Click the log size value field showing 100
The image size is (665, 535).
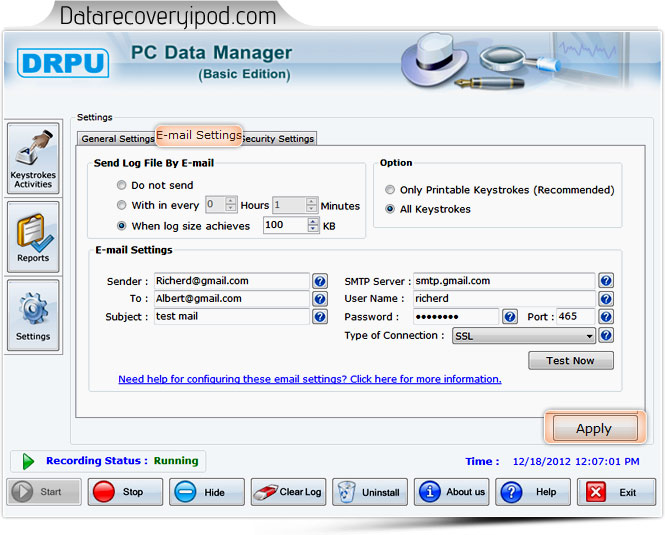[285, 225]
